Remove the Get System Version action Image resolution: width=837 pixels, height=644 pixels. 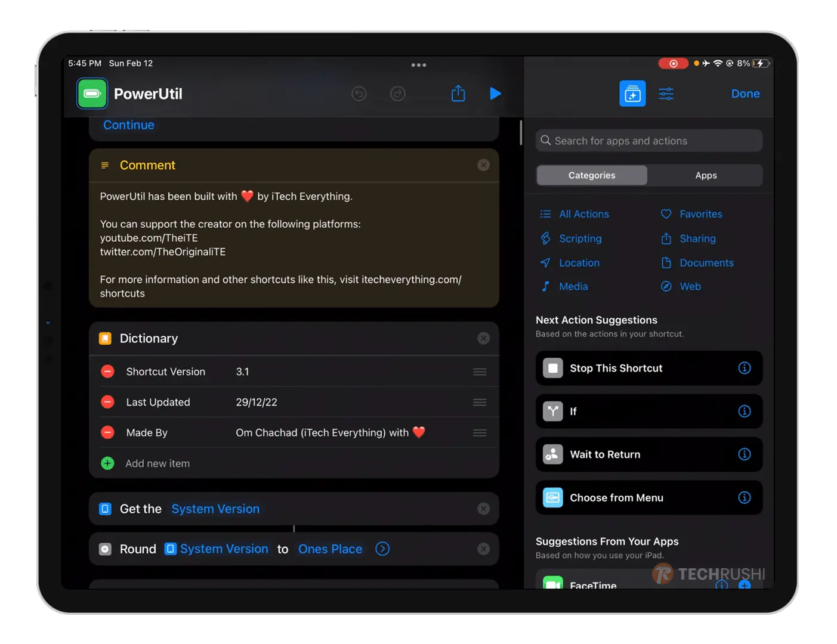pyautogui.click(x=484, y=509)
